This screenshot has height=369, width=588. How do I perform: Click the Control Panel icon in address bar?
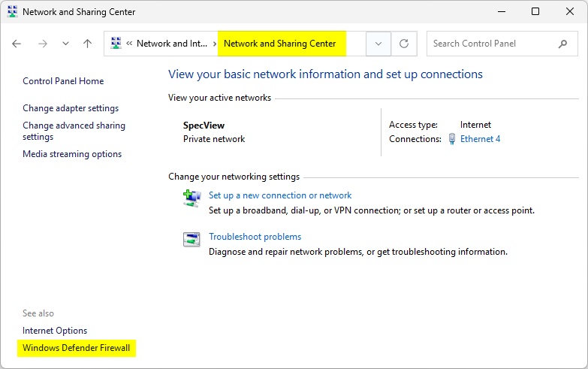point(116,43)
